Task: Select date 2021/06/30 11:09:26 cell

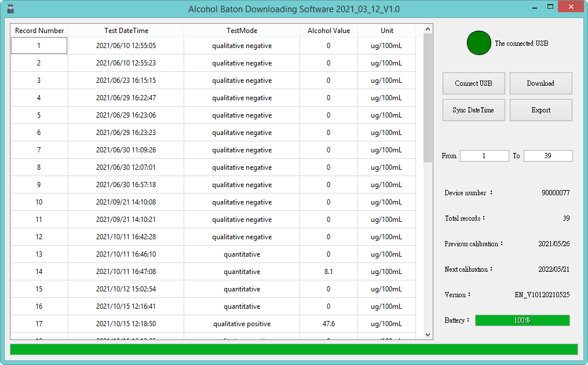Action: tap(126, 150)
